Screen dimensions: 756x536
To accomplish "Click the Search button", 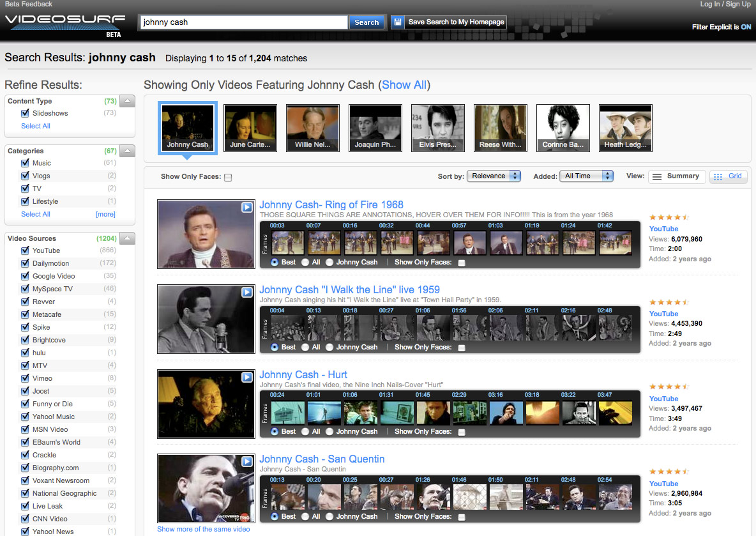I will [367, 22].
